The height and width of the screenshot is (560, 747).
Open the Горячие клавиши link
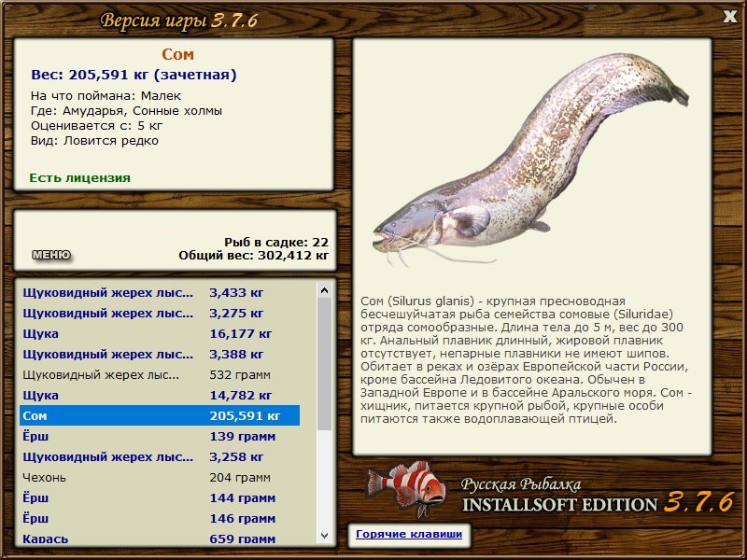click(x=409, y=534)
